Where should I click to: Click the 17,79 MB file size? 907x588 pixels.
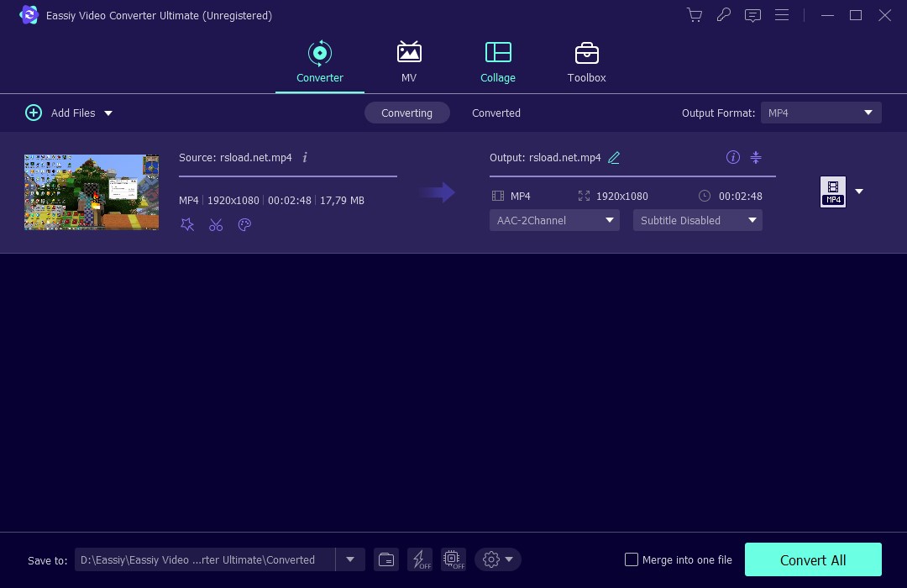342,200
